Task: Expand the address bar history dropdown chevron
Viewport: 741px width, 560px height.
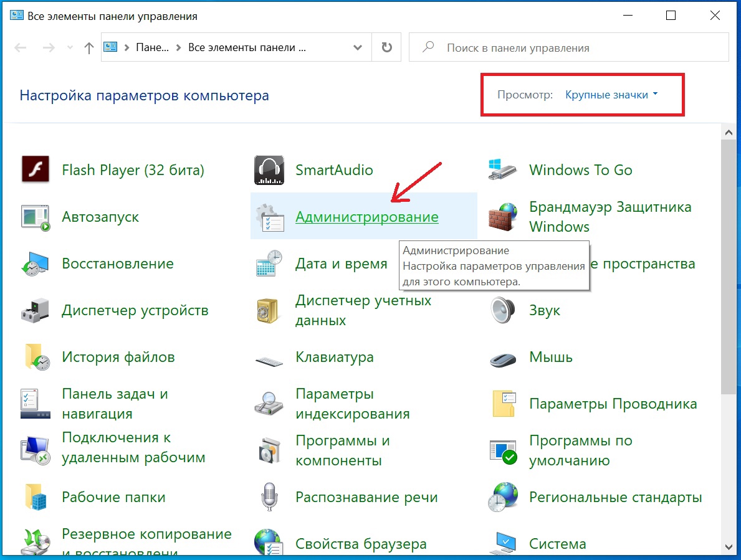Action: point(358,48)
